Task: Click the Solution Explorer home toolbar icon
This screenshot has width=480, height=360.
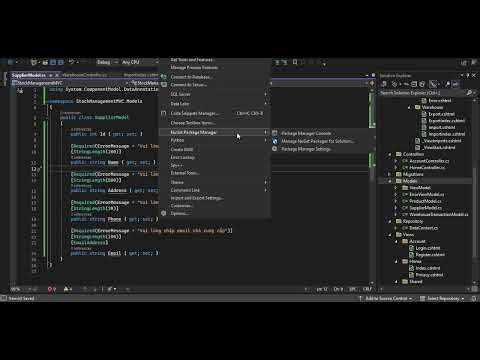Action: coord(384,84)
